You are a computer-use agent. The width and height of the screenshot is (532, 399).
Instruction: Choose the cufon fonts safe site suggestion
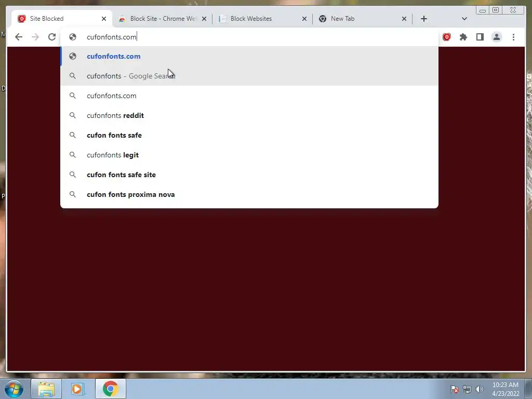[x=249, y=175]
